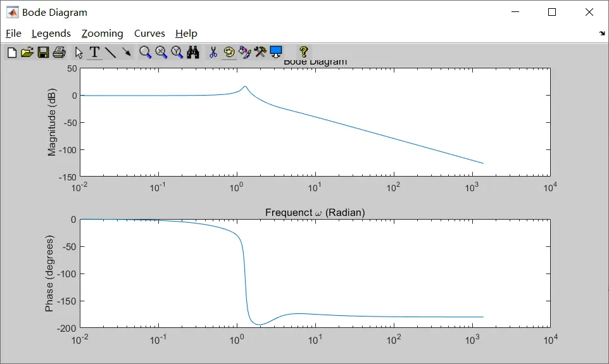
Task: Save using the floppy disk icon
Action: coord(43,53)
